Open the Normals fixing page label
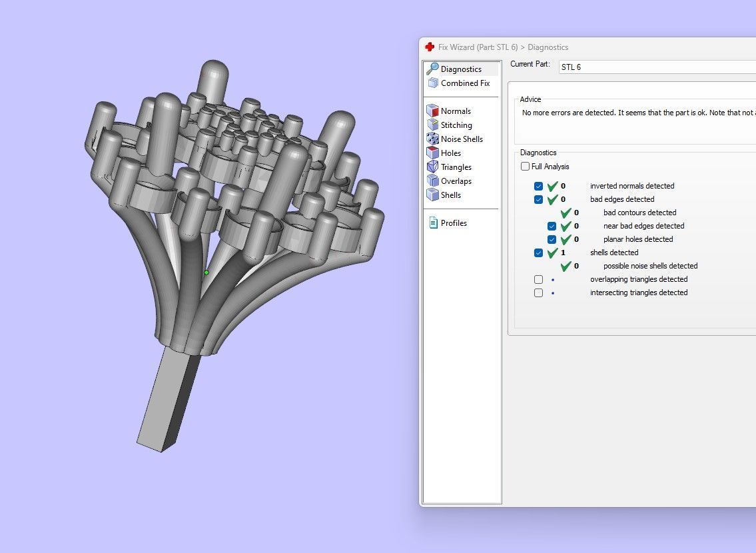Image resolution: width=756 pixels, height=553 pixels. (456, 111)
